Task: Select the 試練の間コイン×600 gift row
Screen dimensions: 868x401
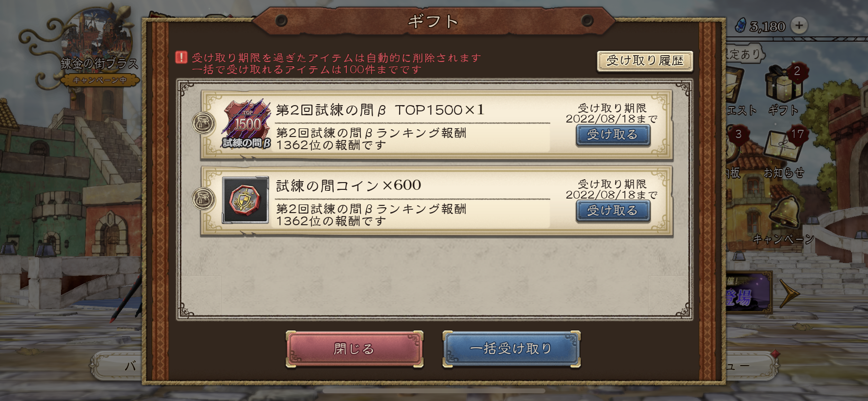Action: 436,200
